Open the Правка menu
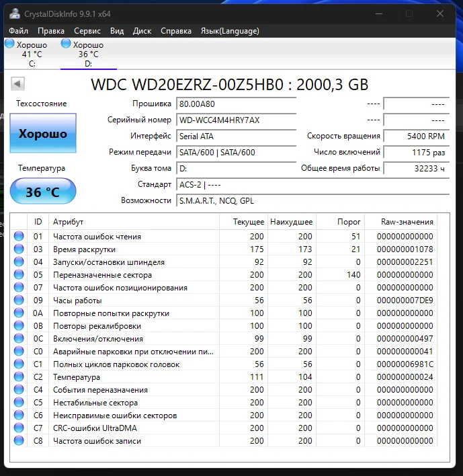 [51, 31]
